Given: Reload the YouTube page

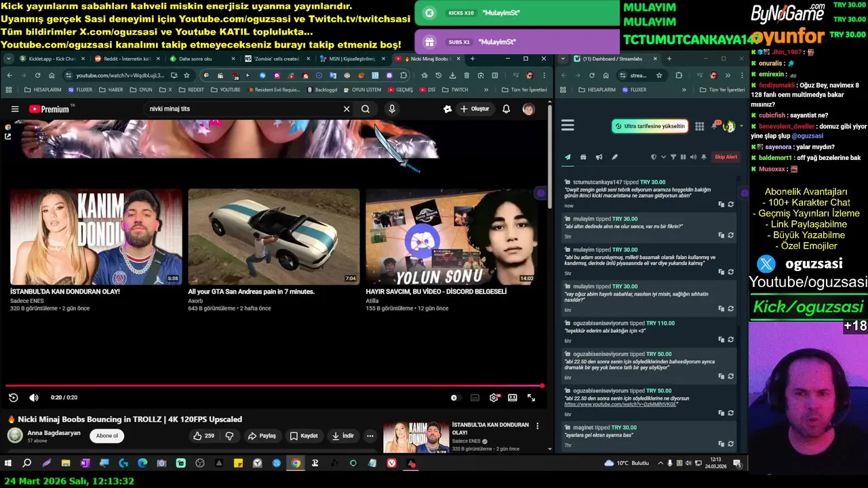Looking at the screenshot, I should (x=37, y=75).
